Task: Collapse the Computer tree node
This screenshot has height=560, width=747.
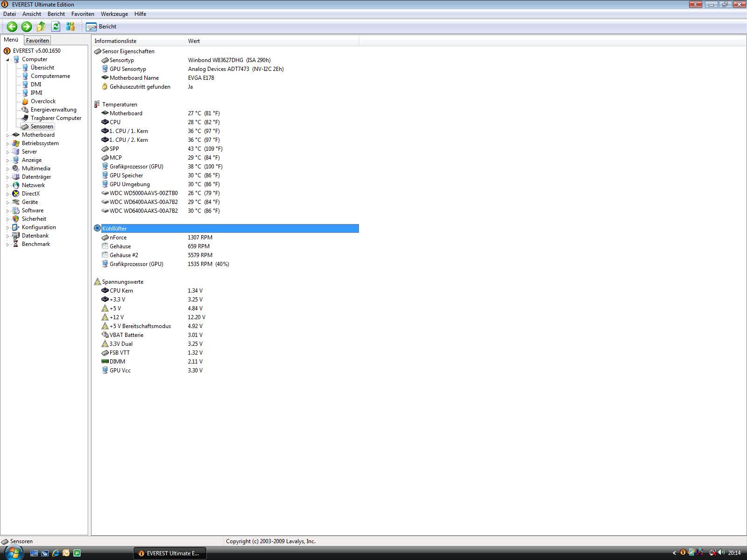Action: (8, 60)
